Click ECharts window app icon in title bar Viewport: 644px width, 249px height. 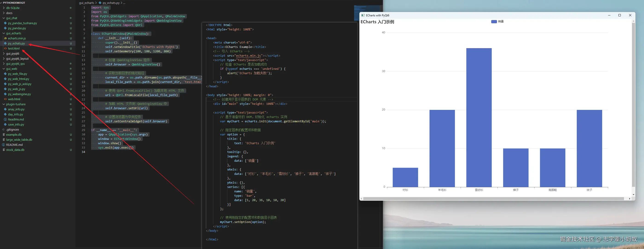[x=363, y=15]
